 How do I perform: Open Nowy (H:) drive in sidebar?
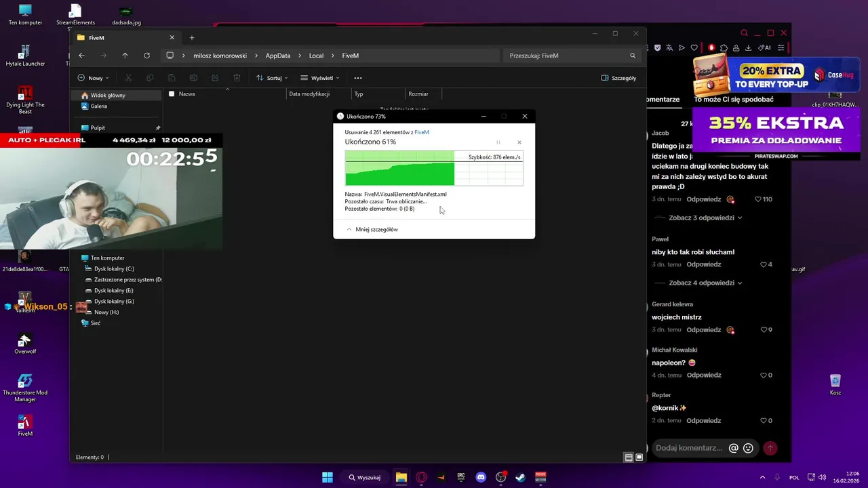(x=106, y=312)
